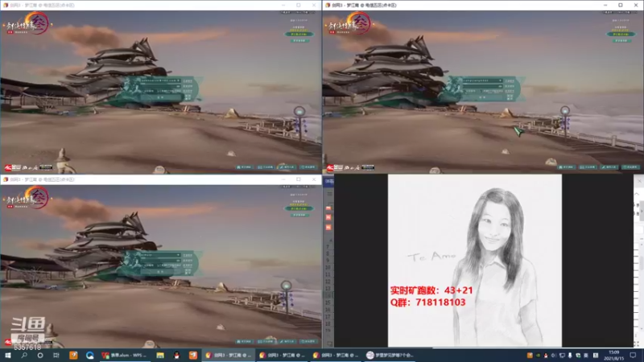
Task: Switch to the stream taskbar item after the 剑网3 items
Action: point(390,356)
